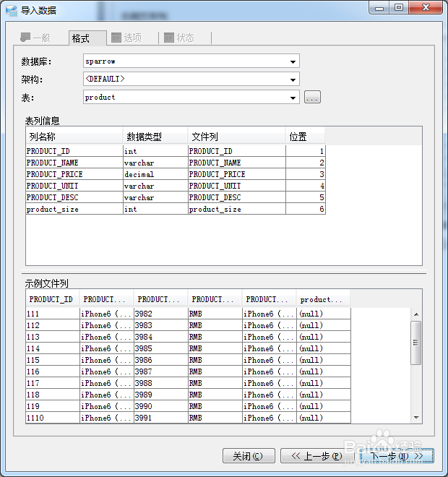The height and width of the screenshot is (477, 448).
Task: Click the file column cell PRODUCT_PRICE
Action: click(x=237, y=174)
